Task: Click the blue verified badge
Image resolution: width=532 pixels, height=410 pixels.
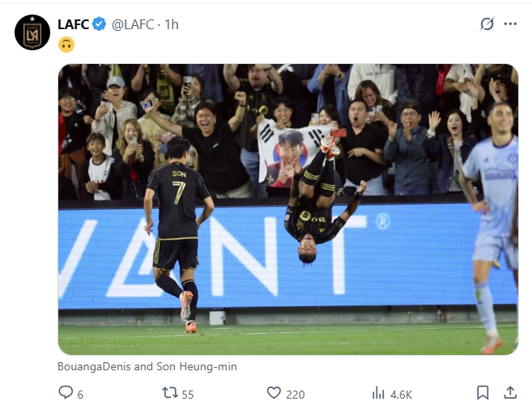Action: (99, 24)
